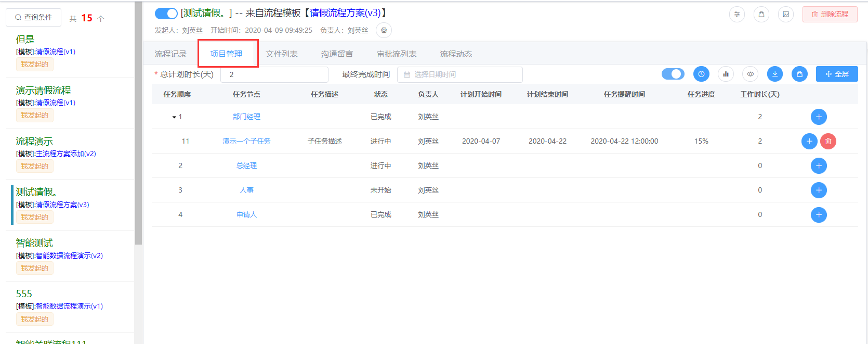Click the 计划开始时间 column header
Screen dimensions: 868x344
(481, 94)
